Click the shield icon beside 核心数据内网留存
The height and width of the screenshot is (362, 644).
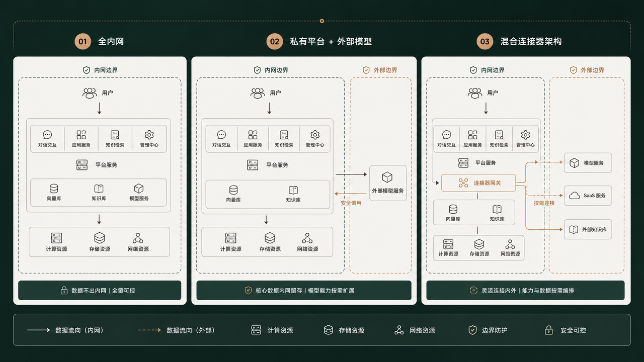[x=248, y=291]
